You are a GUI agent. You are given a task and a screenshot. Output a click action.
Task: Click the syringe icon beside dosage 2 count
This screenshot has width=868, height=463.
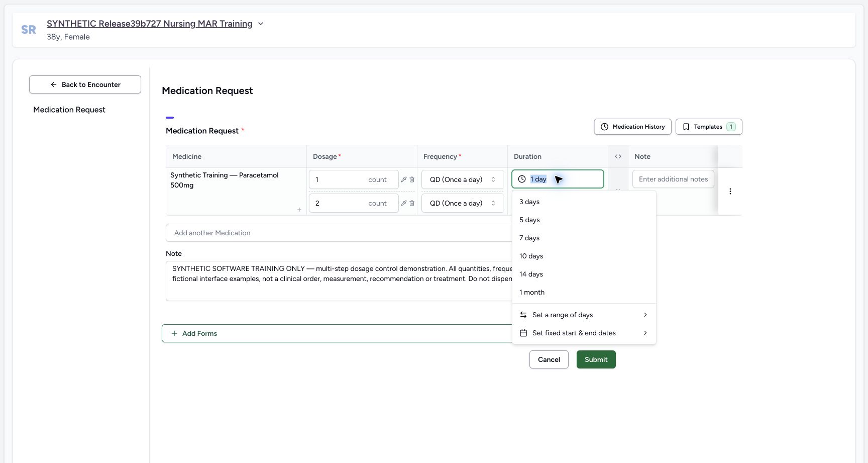click(404, 203)
